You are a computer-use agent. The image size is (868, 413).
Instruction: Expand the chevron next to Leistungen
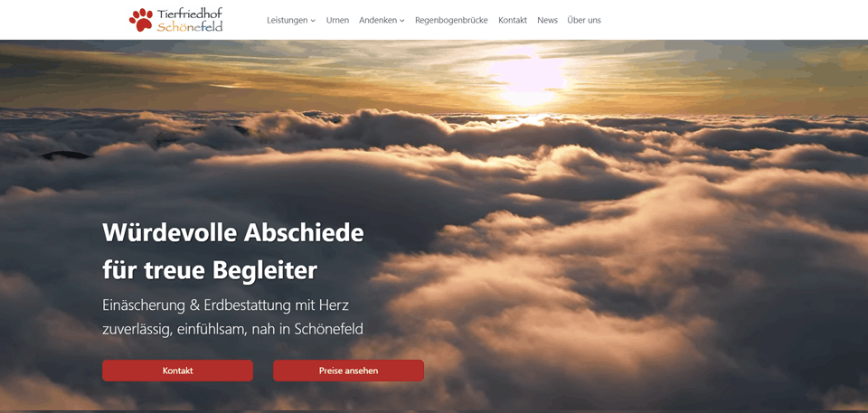(x=313, y=21)
